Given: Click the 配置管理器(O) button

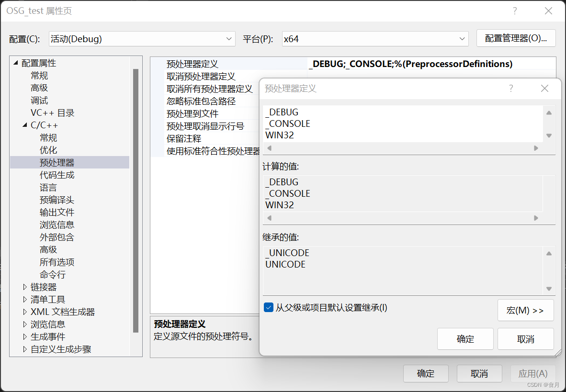Looking at the screenshot, I should pyautogui.click(x=516, y=38).
